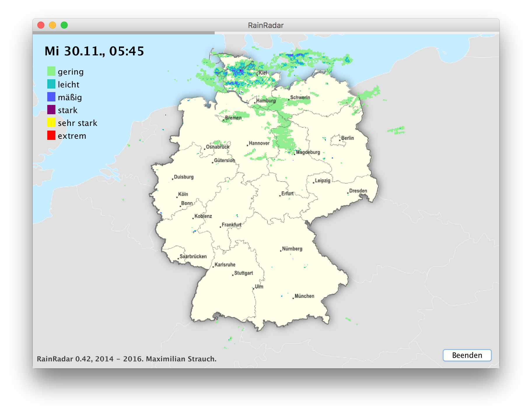Click the extrem legend label
532x415 pixels.
click(72, 136)
